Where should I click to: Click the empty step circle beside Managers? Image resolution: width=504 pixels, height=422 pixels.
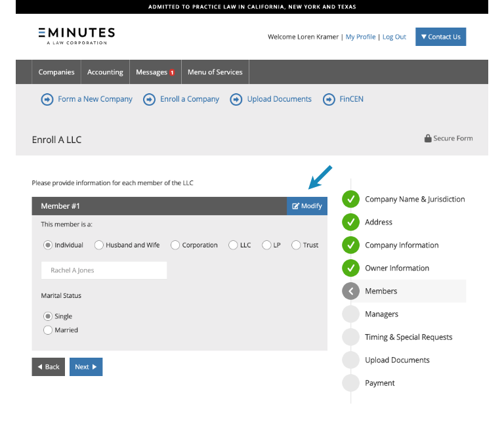[350, 314]
